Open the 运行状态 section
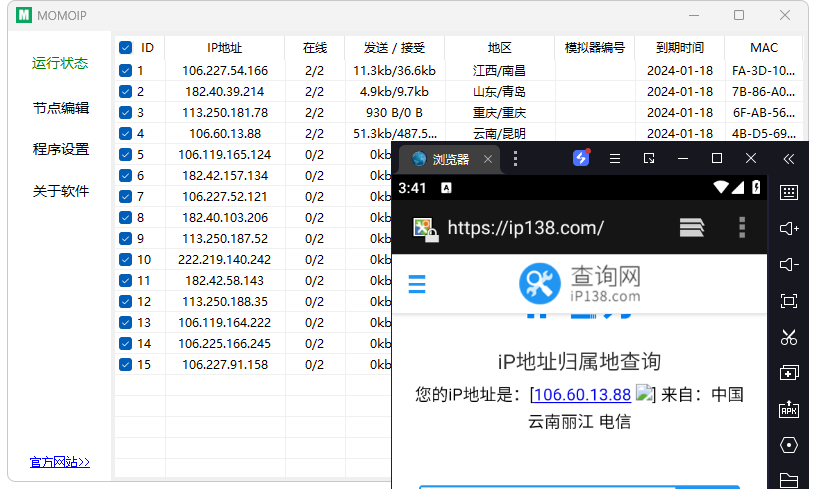The width and height of the screenshot is (816, 489). [x=60, y=63]
